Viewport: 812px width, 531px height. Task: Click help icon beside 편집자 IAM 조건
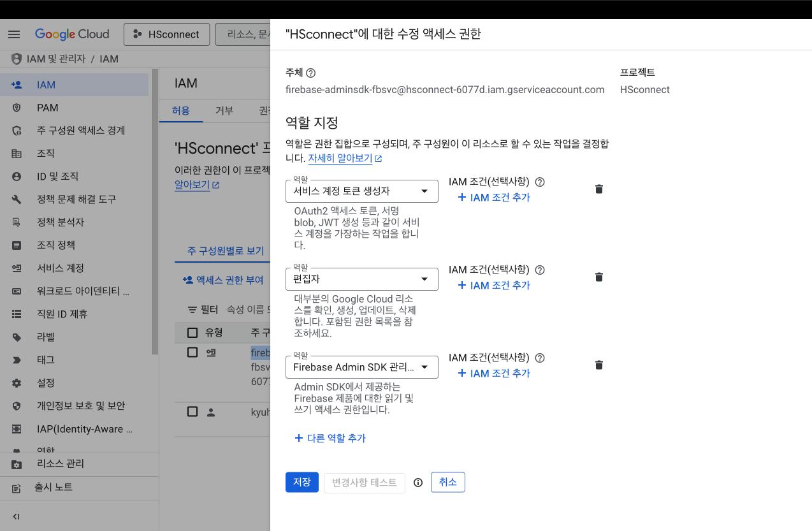540,270
